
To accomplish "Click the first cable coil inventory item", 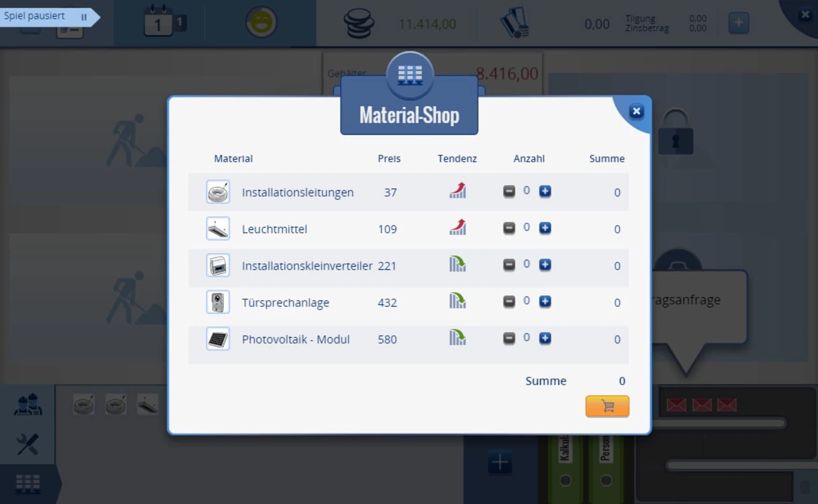I will [84, 405].
